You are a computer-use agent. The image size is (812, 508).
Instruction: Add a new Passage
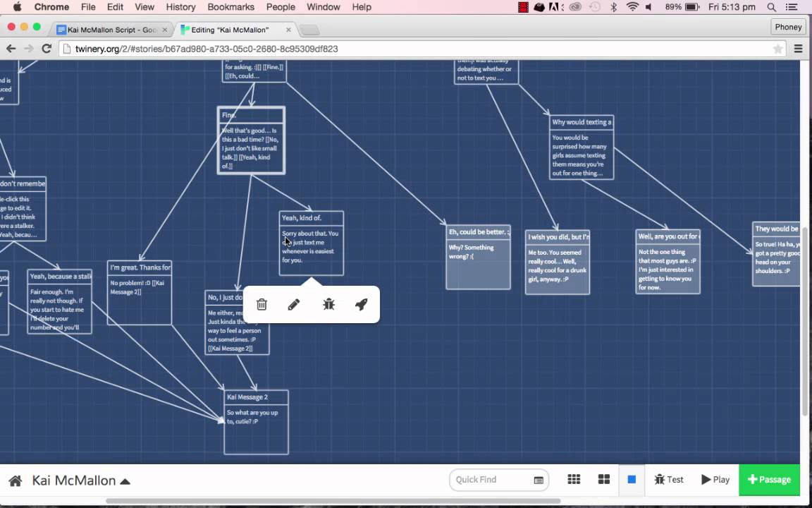(x=770, y=480)
